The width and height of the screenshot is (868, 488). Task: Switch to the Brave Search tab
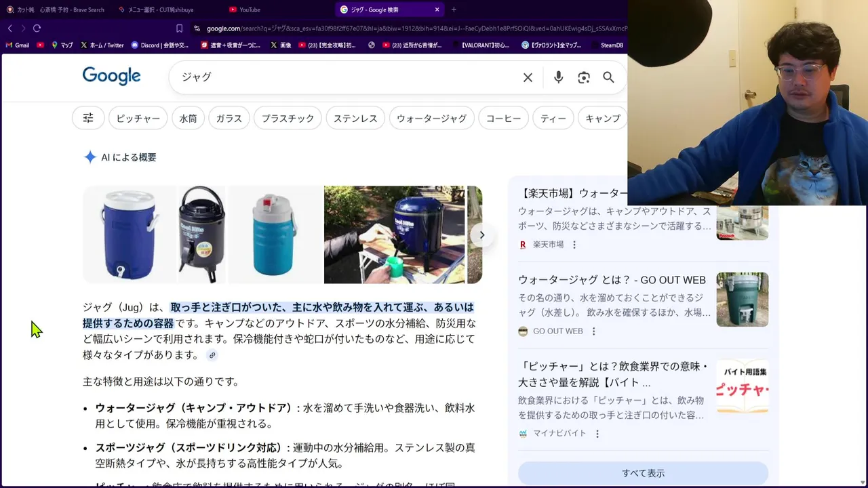(56, 9)
